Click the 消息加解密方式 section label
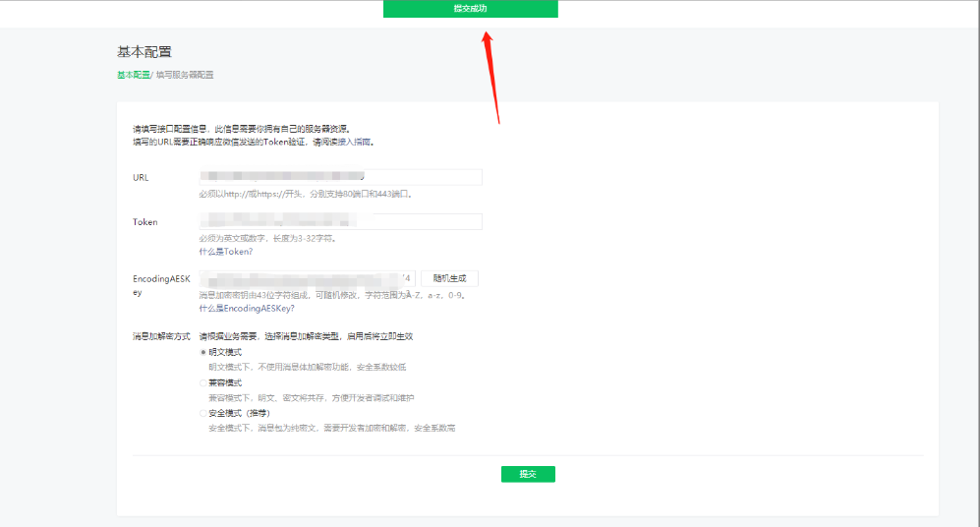Image resolution: width=980 pixels, height=527 pixels. tap(161, 336)
